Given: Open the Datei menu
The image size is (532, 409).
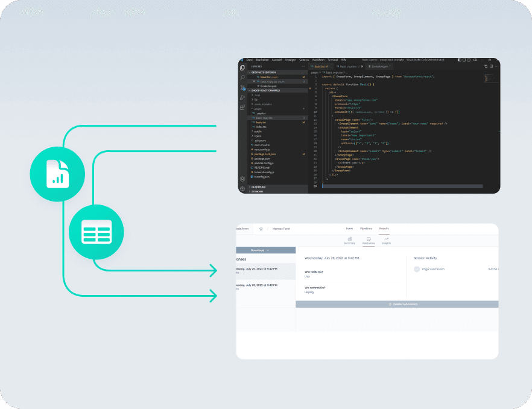Looking at the screenshot, I should (249, 60).
